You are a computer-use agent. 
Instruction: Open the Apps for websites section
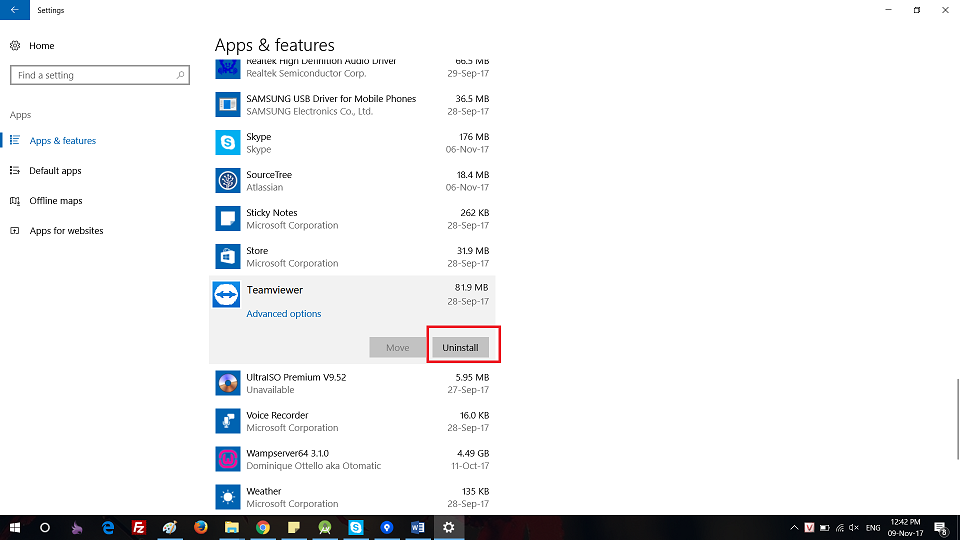pos(66,231)
